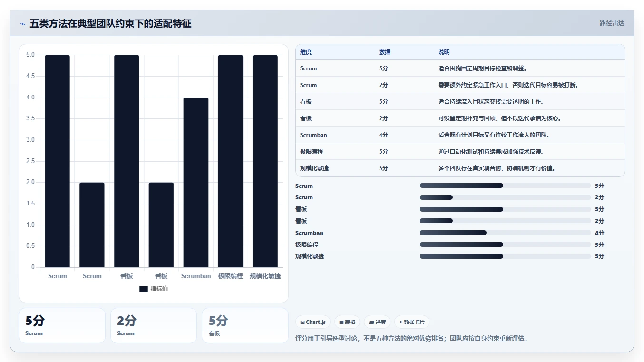Select the cell 多个团队存在真实耦合时，协调机制才有价值。

(x=497, y=168)
